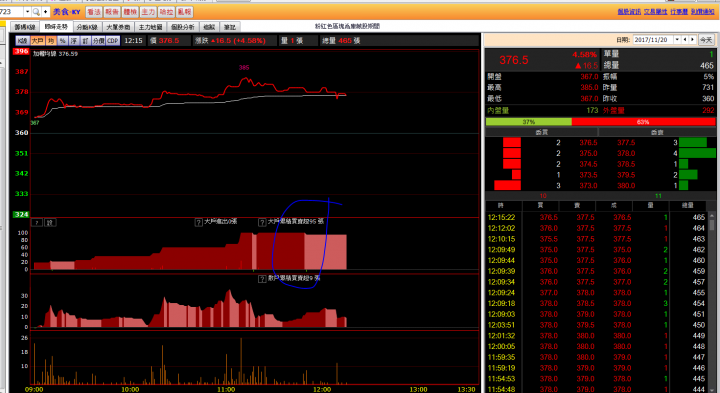Go to next date with right arrow
720x393 pixels.
coord(692,40)
